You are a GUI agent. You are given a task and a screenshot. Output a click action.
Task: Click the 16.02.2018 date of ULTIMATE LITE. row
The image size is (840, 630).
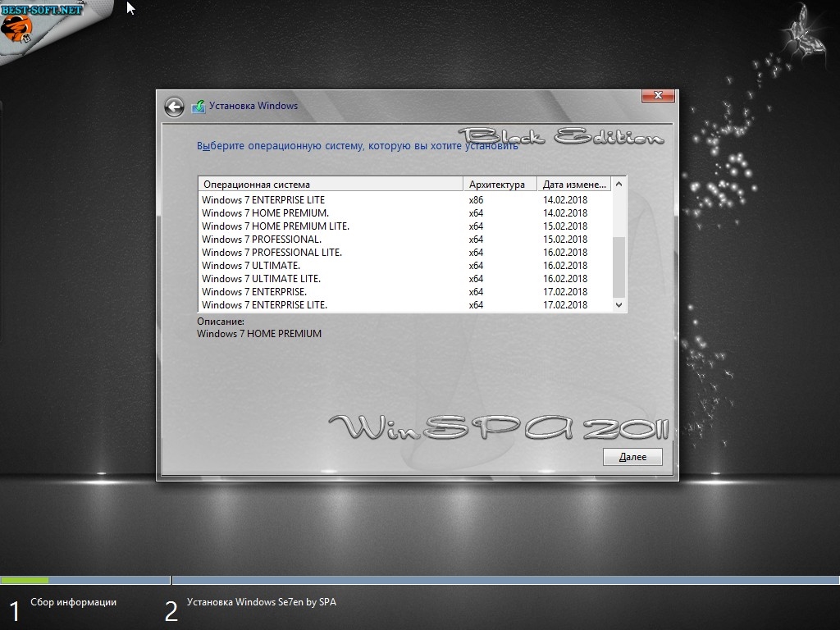(565, 279)
